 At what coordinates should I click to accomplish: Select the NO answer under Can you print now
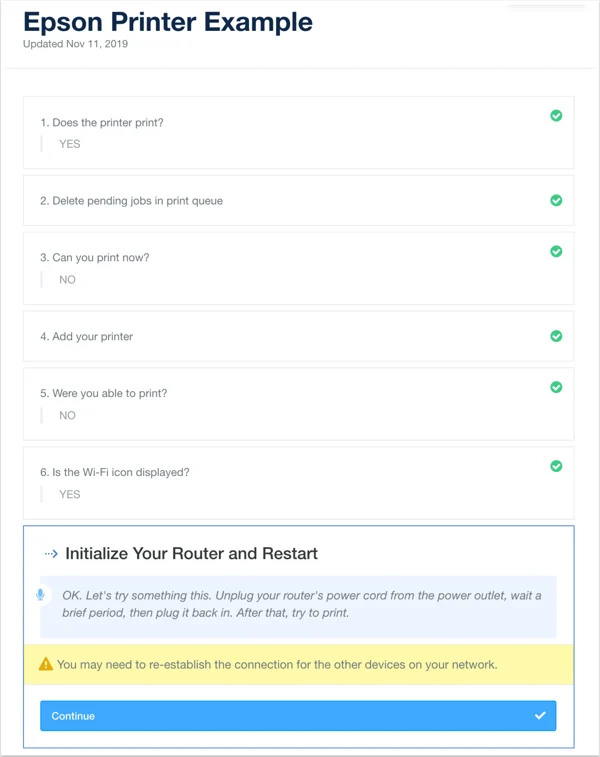[68, 280]
